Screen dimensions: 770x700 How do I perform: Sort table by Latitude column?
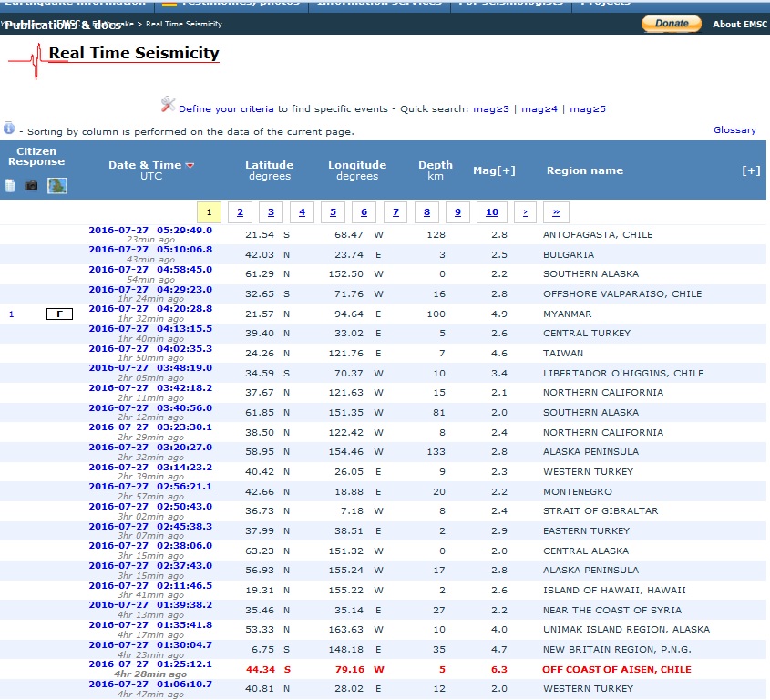tap(269, 166)
